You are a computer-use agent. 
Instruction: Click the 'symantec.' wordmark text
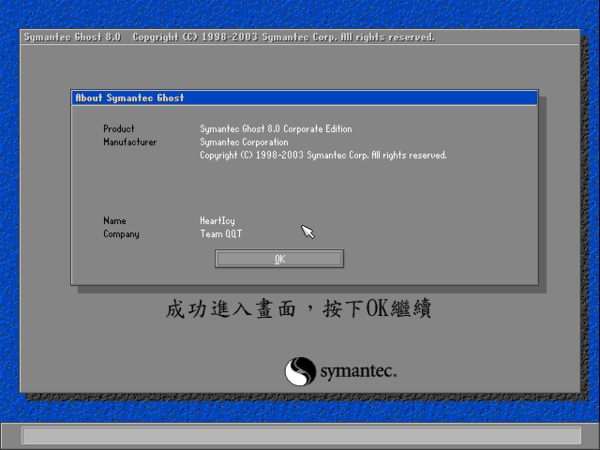pyautogui.click(x=359, y=371)
